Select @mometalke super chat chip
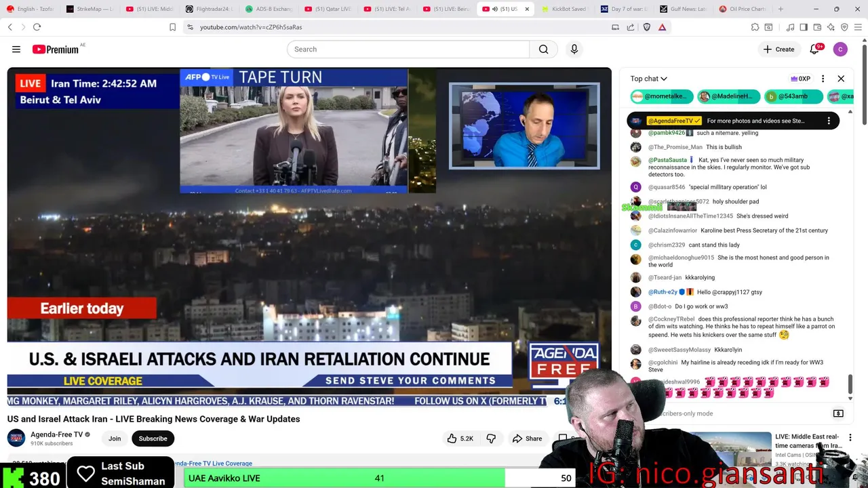Image resolution: width=868 pixels, height=488 pixels. 662,96
